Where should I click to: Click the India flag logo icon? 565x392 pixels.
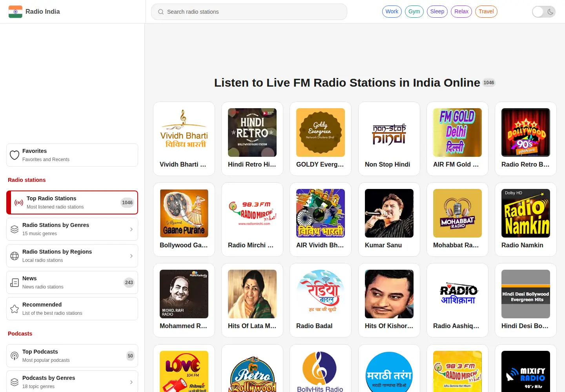click(15, 12)
